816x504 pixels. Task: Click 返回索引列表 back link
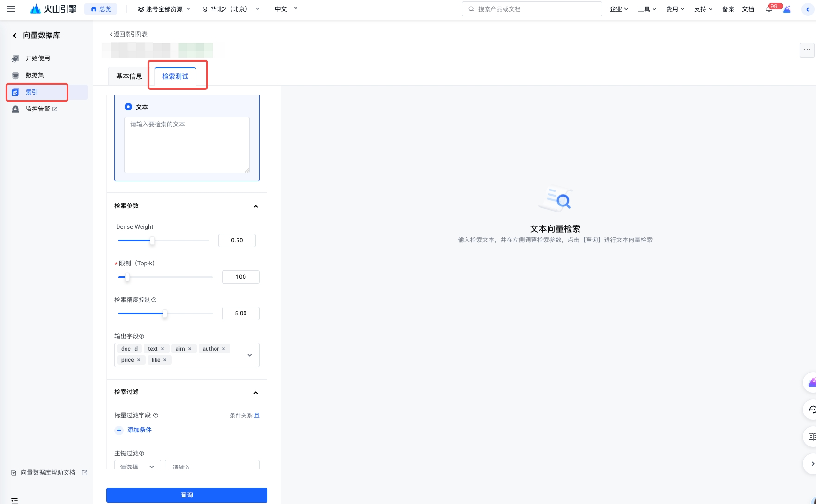pos(129,34)
